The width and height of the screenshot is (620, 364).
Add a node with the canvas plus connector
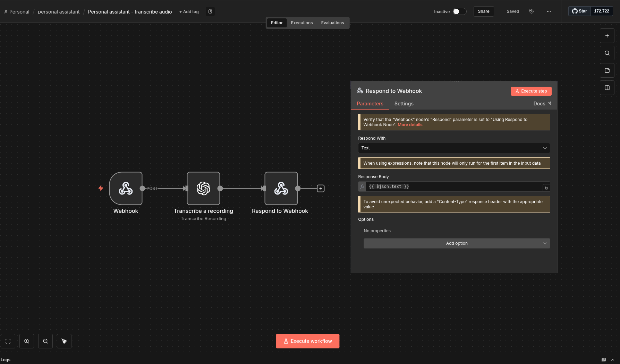point(321,188)
